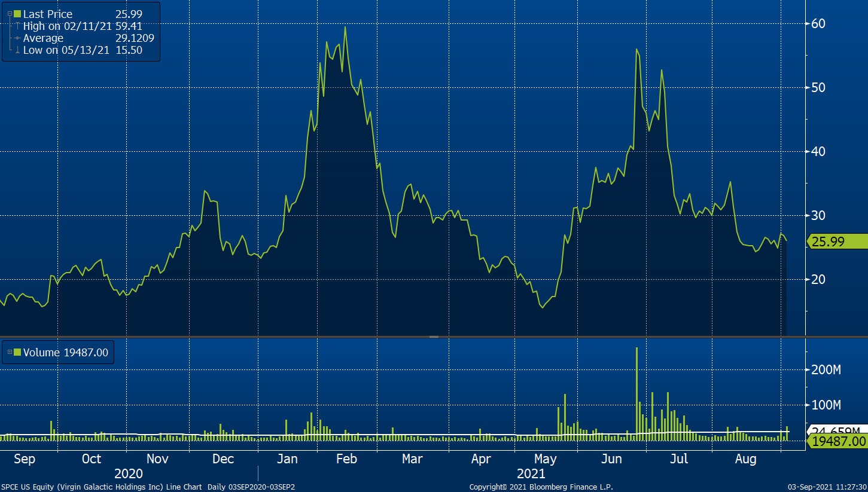Click the 29.1209 average value

[135, 38]
